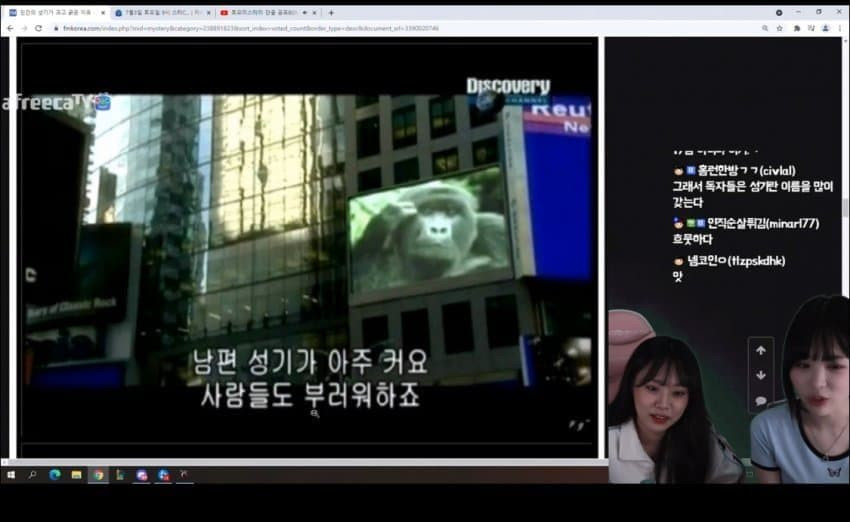Minimize the Chrome window
This screenshot has width=850, height=522.
point(799,12)
